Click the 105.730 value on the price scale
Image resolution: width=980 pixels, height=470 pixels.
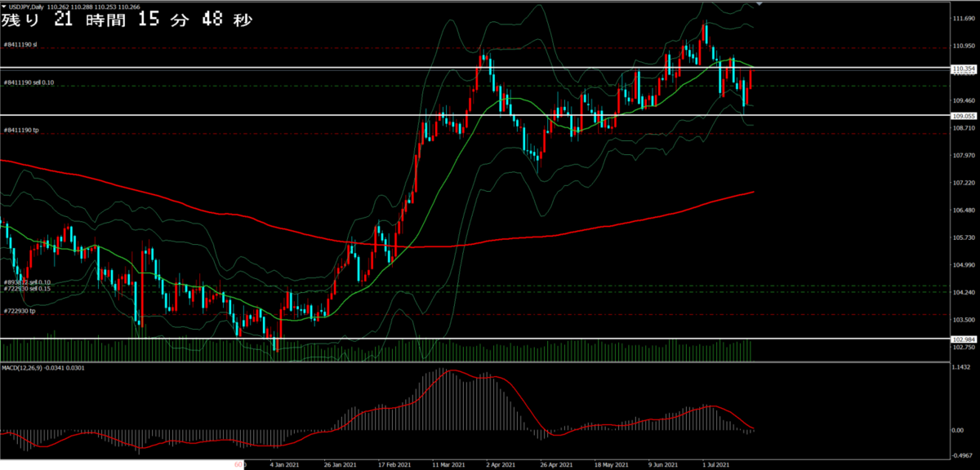pos(964,237)
